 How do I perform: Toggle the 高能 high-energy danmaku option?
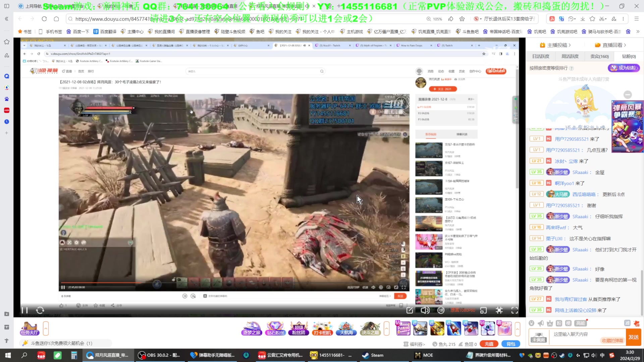581,323
